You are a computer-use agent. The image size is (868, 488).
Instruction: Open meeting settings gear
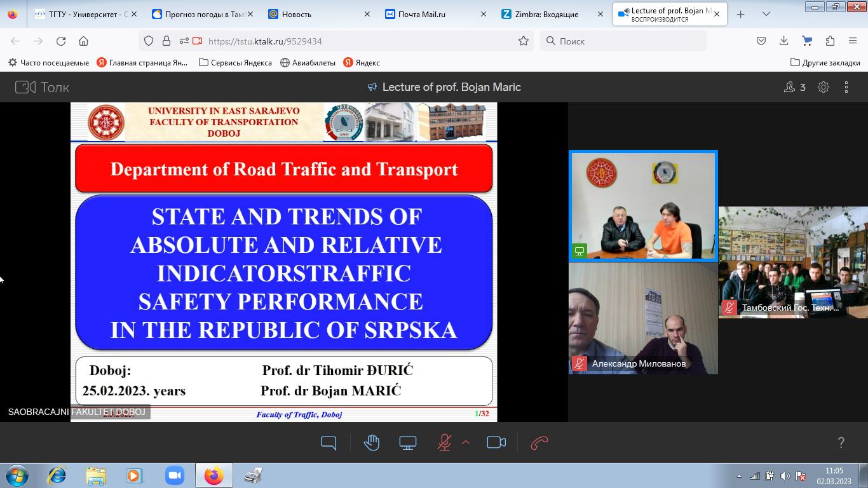[824, 87]
